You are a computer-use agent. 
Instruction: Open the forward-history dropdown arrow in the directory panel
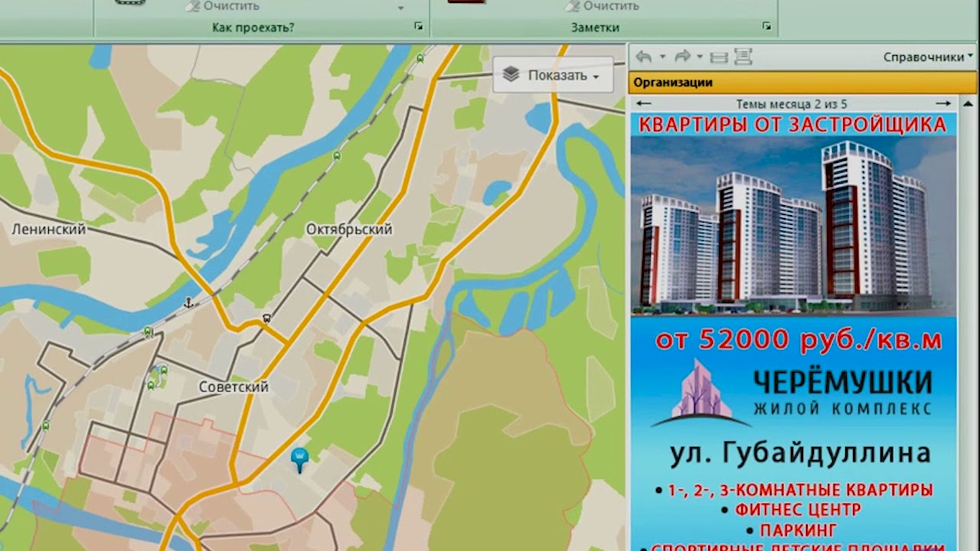[x=700, y=57]
